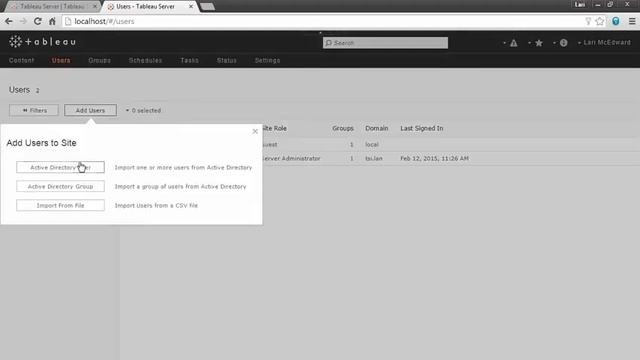Open the Chrome hamburger menu

click(632, 21)
